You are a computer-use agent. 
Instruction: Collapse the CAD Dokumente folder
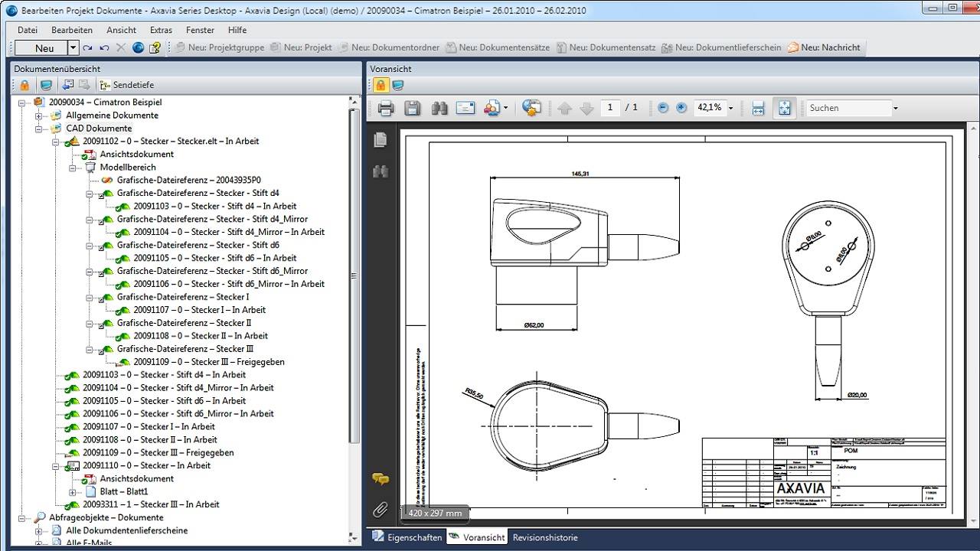click(38, 129)
